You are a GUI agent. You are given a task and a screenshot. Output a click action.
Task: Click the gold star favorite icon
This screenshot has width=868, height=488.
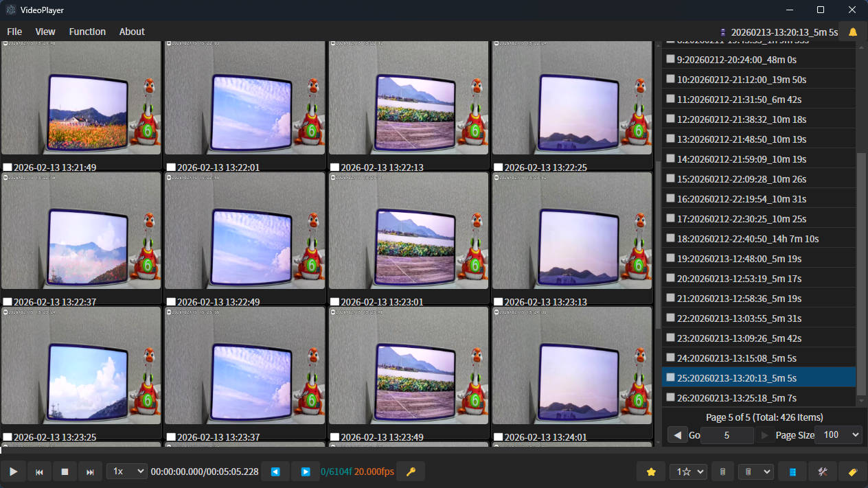coord(651,472)
